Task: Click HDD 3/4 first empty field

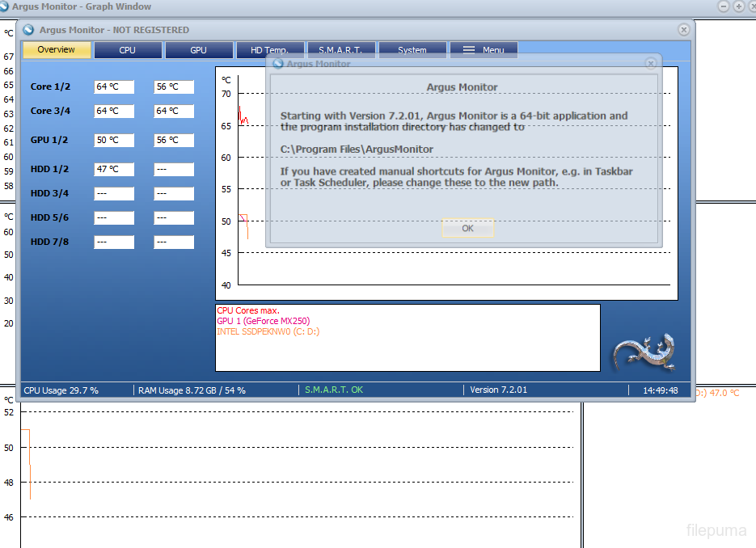Action: [114, 193]
